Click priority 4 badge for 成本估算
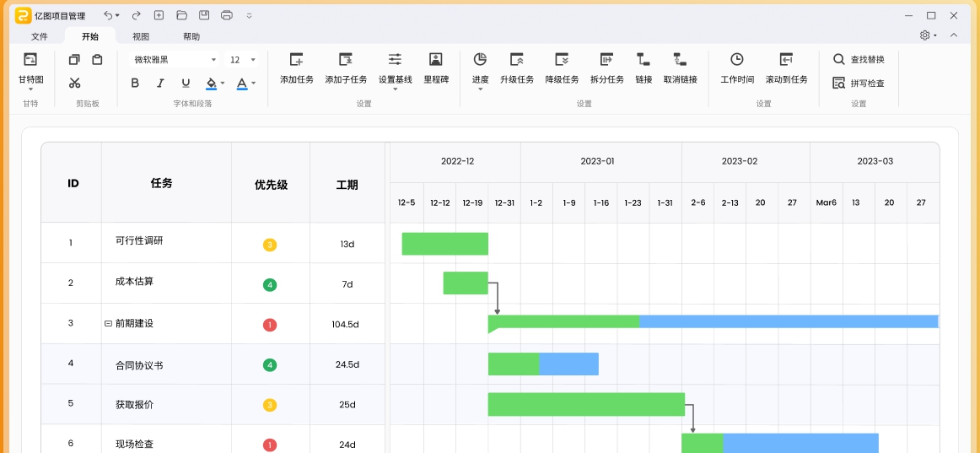The image size is (980, 453). [x=270, y=285]
